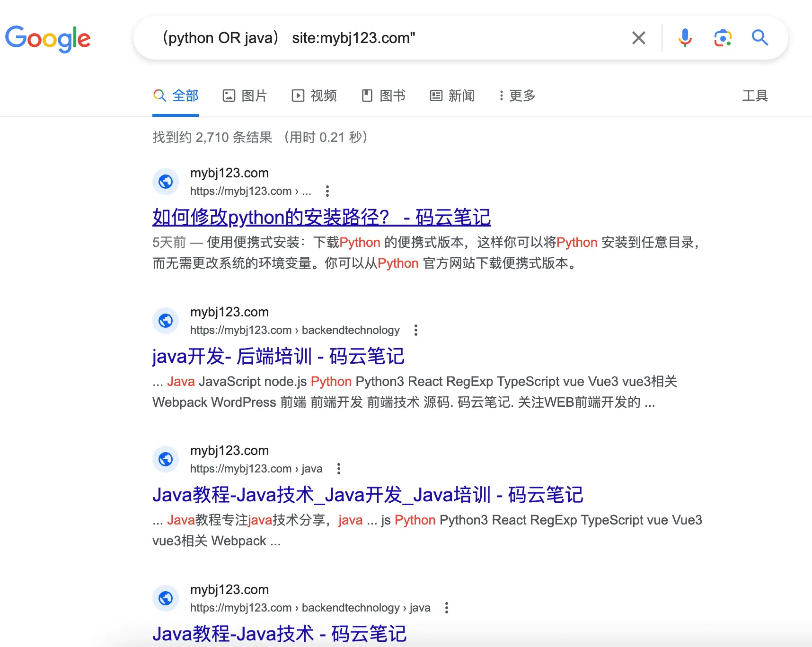Click the 图书 bookmark icon
This screenshot has width=812, height=647.
tap(368, 96)
